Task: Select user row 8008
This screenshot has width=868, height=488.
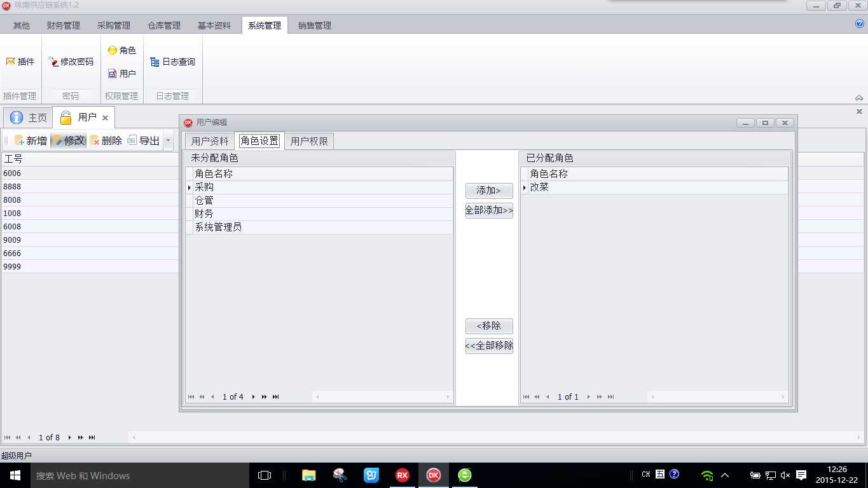Action: coord(90,200)
